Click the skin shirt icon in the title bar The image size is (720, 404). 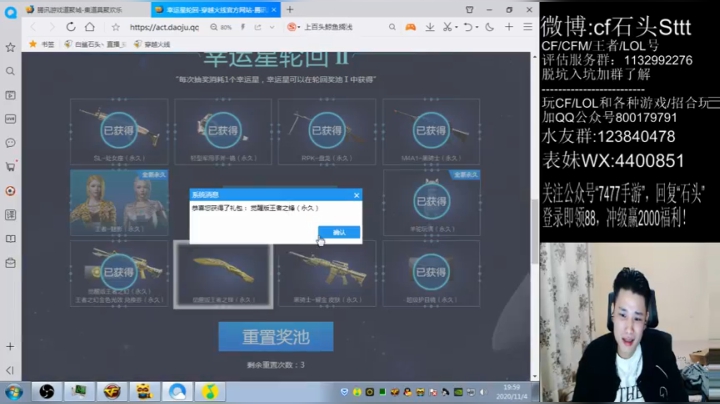pos(469,10)
